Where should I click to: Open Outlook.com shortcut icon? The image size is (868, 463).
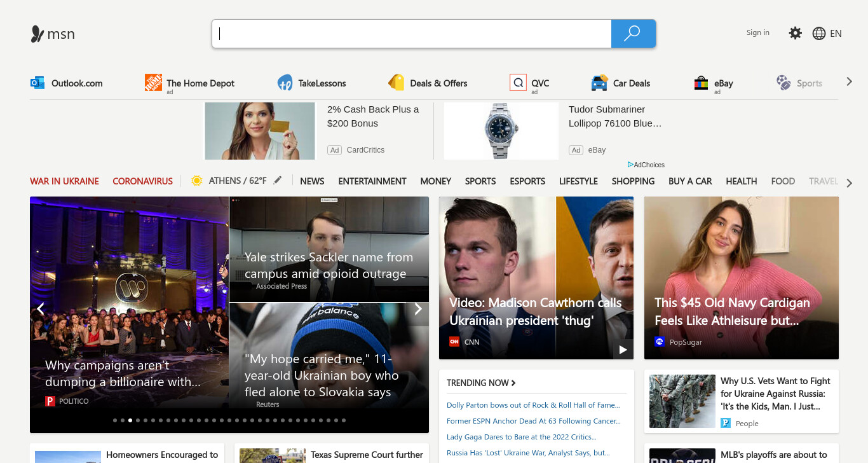click(37, 83)
